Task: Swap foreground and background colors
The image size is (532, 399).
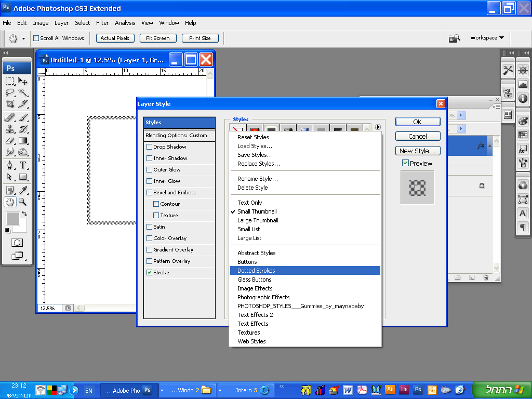Action: pos(24,214)
